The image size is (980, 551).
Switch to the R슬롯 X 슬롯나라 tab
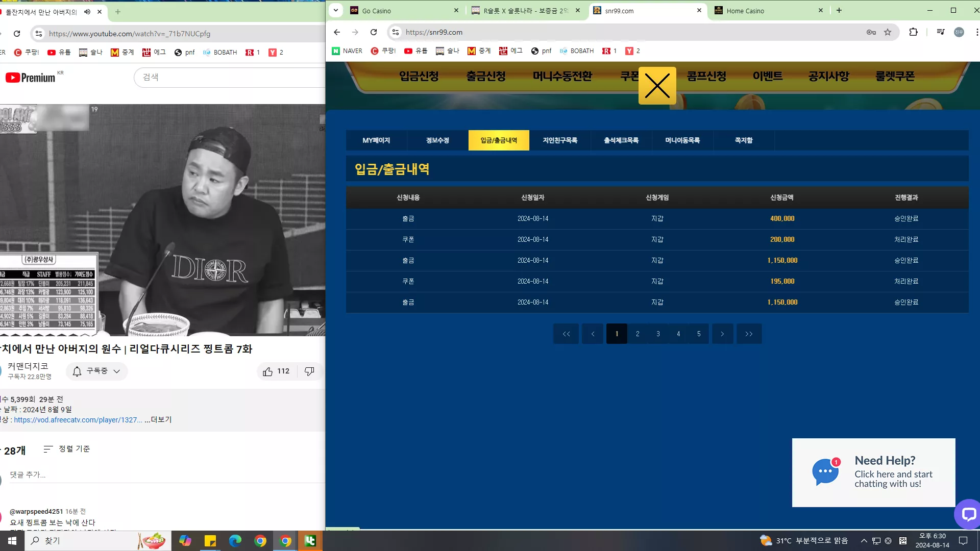[525, 11]
